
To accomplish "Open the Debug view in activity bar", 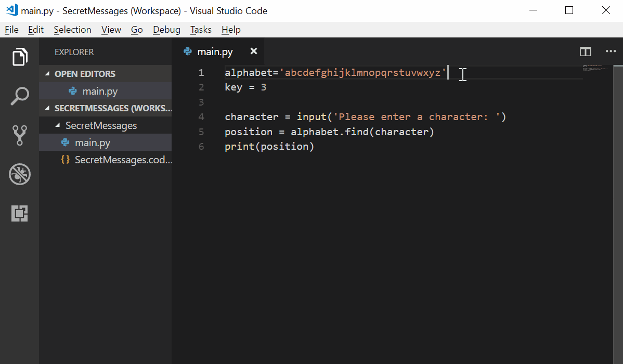I will coord(19,174).
